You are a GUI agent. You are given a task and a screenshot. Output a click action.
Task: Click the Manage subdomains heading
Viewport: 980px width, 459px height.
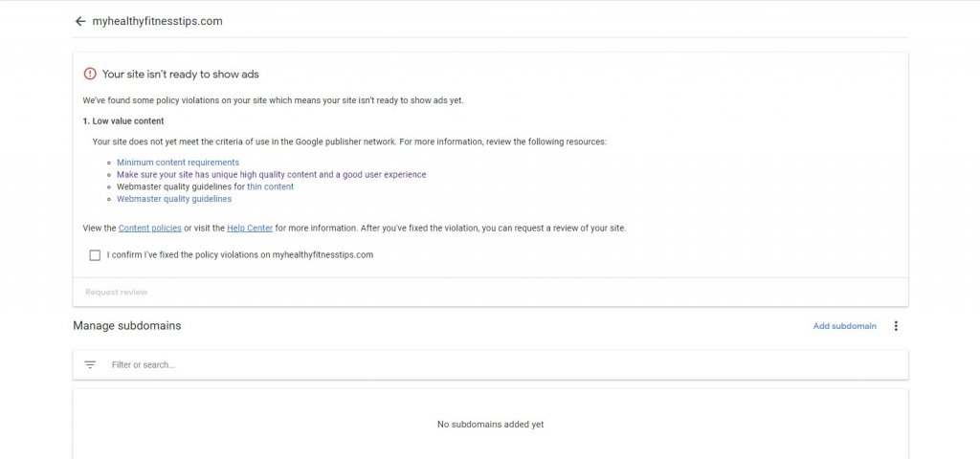pyautogui.click(x=127, y=326)
